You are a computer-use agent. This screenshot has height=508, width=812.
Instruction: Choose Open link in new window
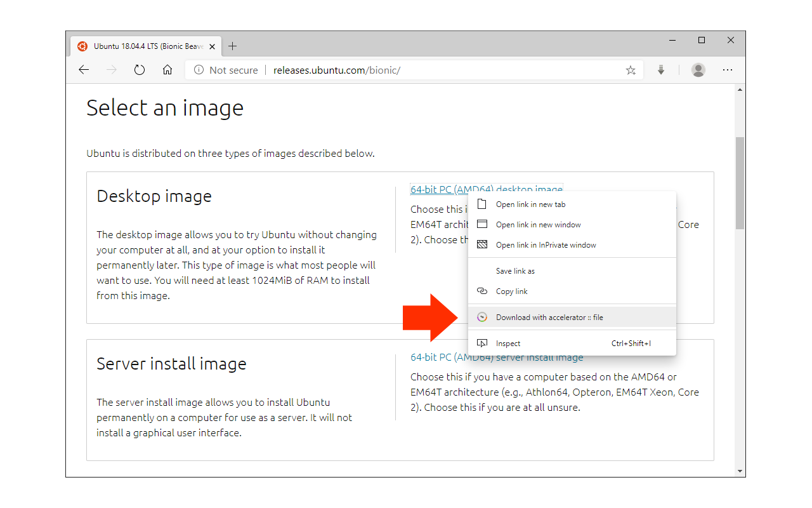coord(572,225)
